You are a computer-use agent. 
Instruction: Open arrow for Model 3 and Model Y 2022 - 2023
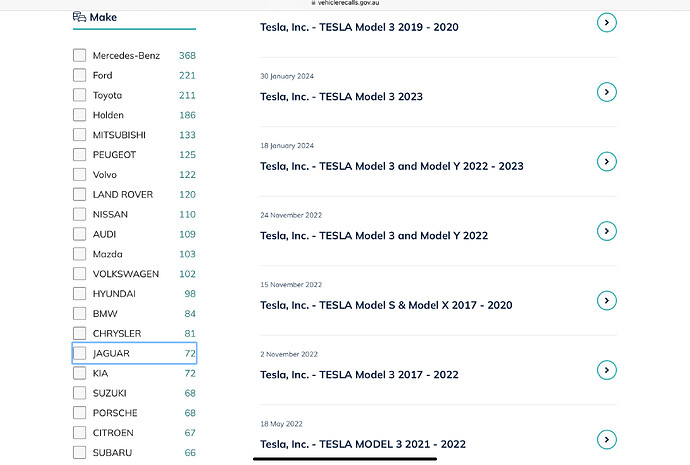(606, 161)
